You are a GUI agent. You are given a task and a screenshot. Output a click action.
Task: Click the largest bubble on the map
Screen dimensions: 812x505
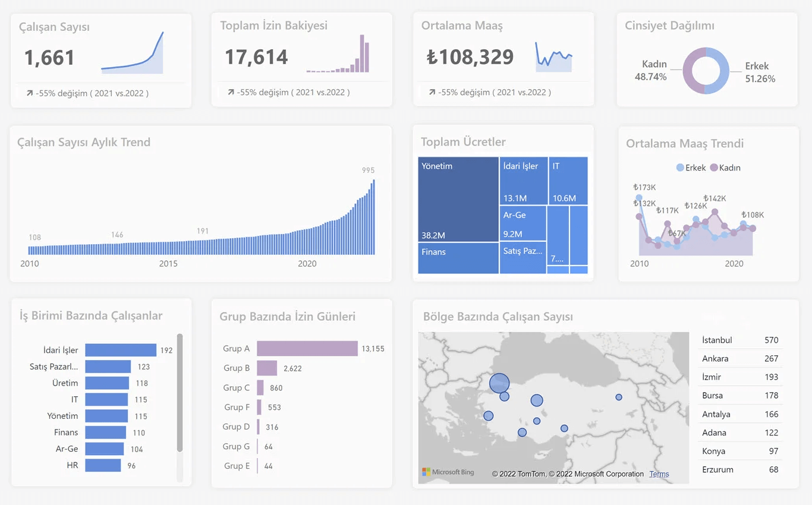tap(499, 383)
